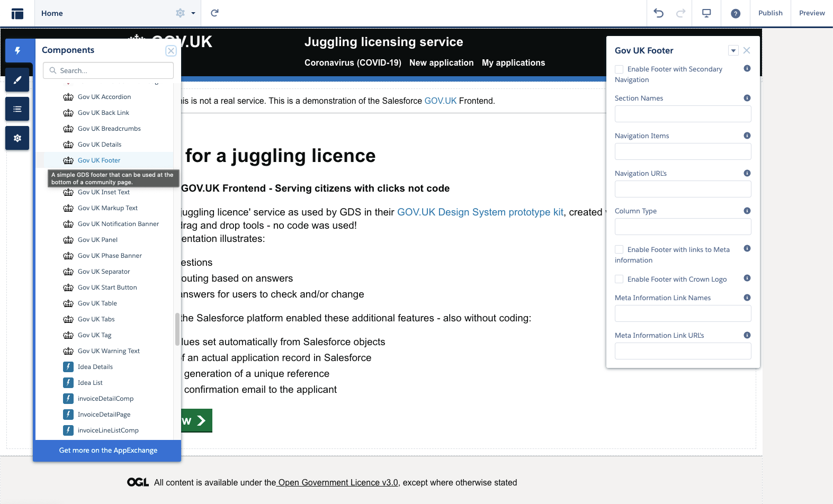Click Get more on the AppExchange
Image resolution: width=833 pixels, height=504 pixels.
point(108,451)
